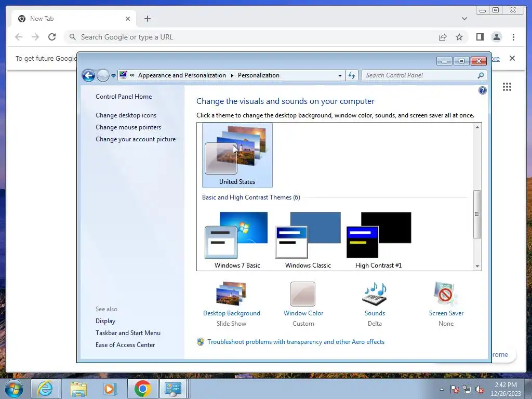
Task: Open Change desktop icons
Action: click(126, 115)
